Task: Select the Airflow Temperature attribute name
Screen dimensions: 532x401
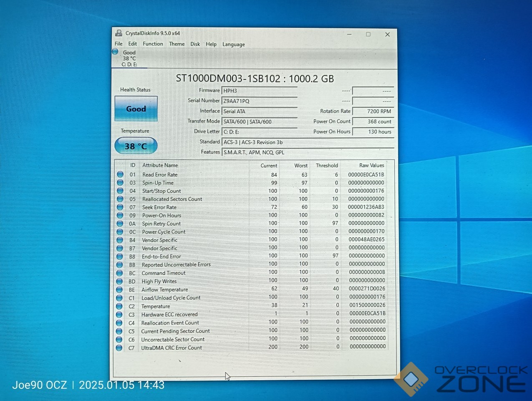Action: point(165,290)
